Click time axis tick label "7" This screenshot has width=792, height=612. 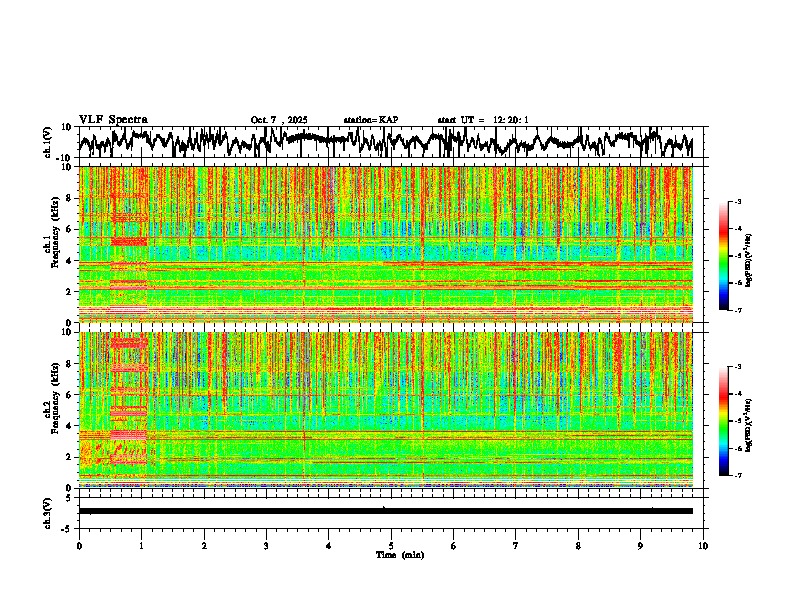click(x=516, y=546)
